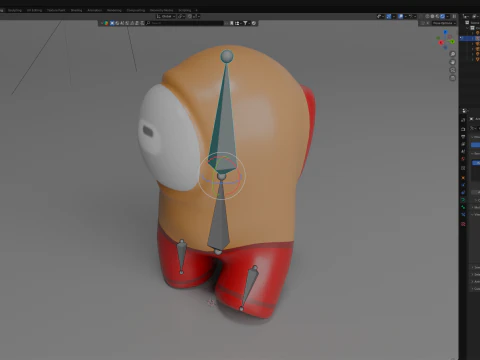Open the pivot point dropdown in viewport header
The image size is (480, 360).
point(181,16)
